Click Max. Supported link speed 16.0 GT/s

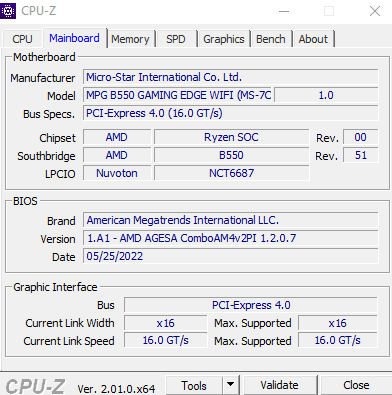click(338, 340)
